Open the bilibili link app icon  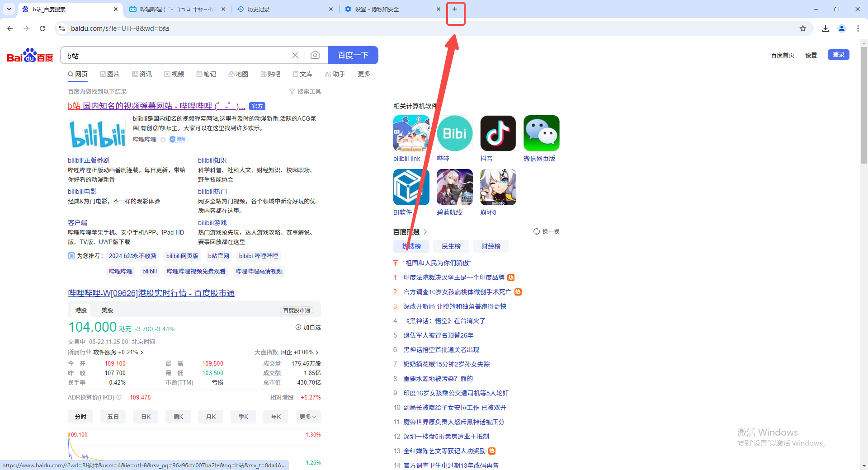411,133
